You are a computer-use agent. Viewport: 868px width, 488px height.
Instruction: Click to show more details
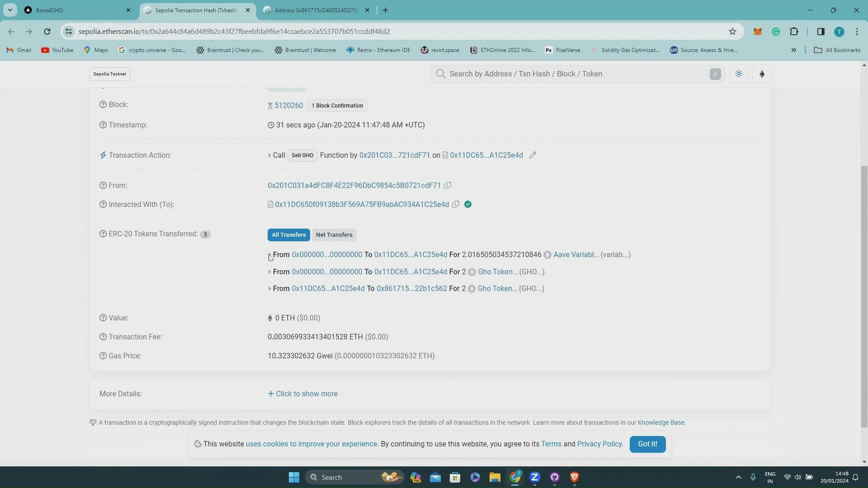click(x=302, y=394)
